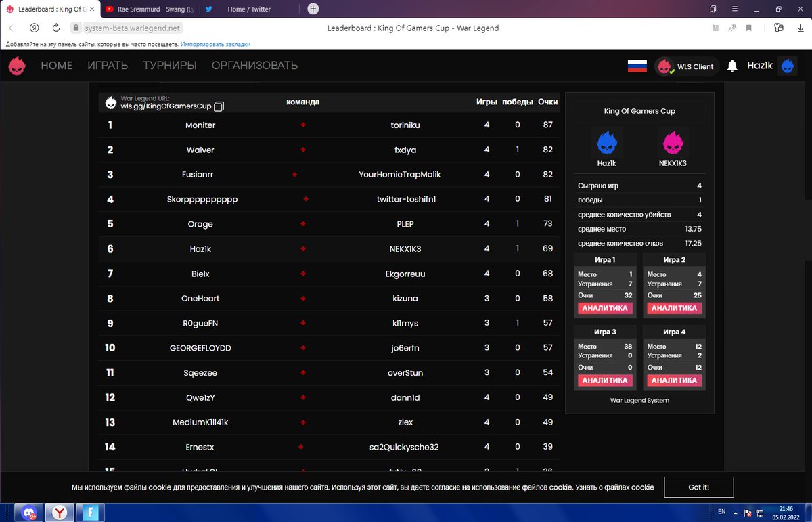Reload the page

[x=55, y=28]
